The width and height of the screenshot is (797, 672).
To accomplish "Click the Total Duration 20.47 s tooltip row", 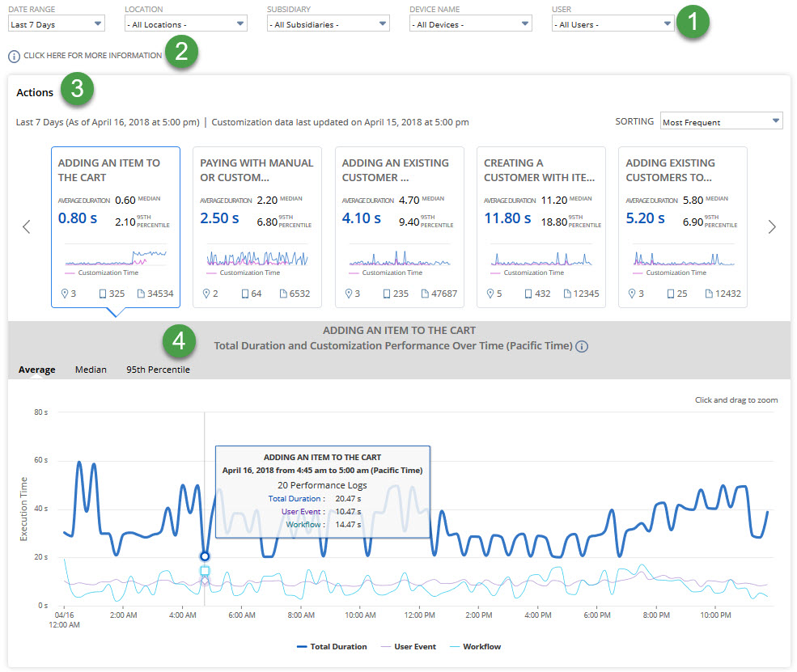I will click(x=315, y=499).
